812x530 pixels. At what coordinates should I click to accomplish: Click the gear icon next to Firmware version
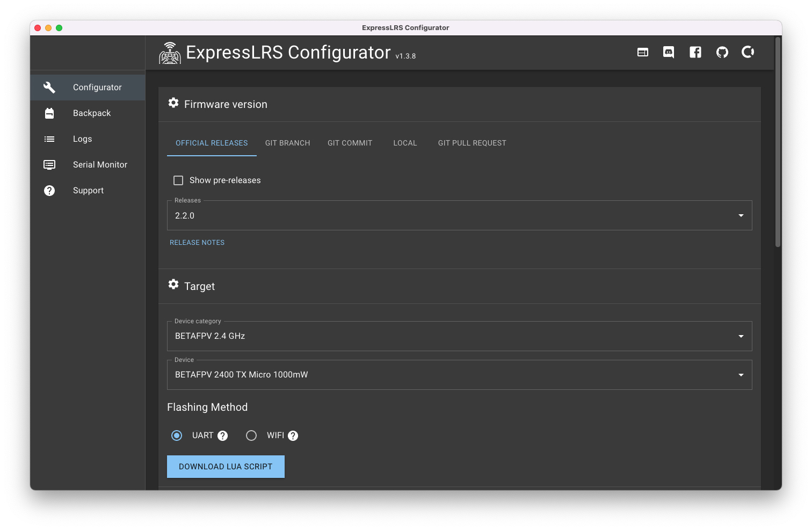[173, 103]
